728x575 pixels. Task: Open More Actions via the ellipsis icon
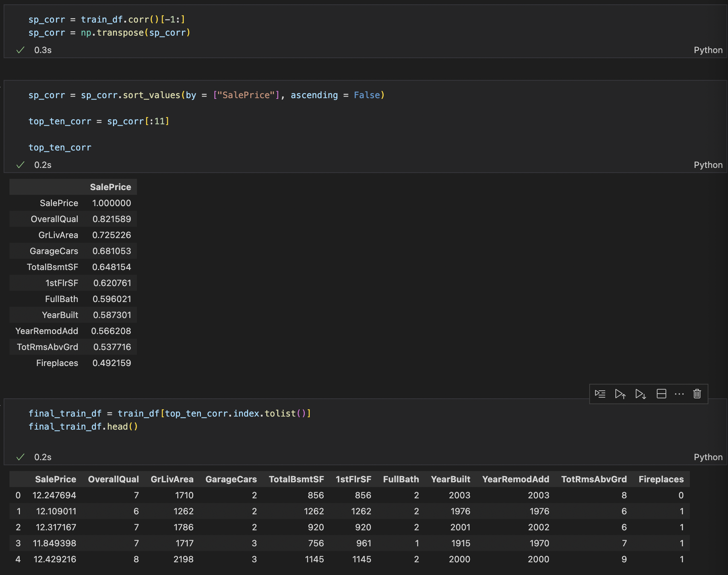pos(679,394)
